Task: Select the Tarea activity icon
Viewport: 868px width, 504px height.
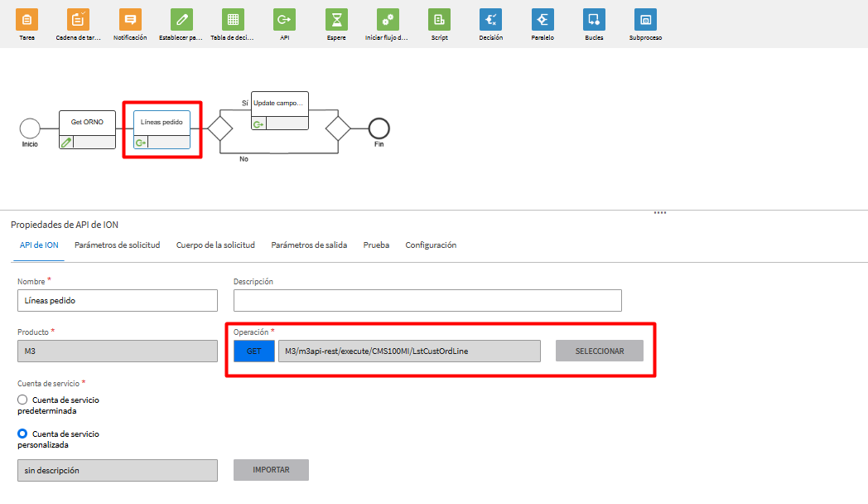Action: pos(27,20)
